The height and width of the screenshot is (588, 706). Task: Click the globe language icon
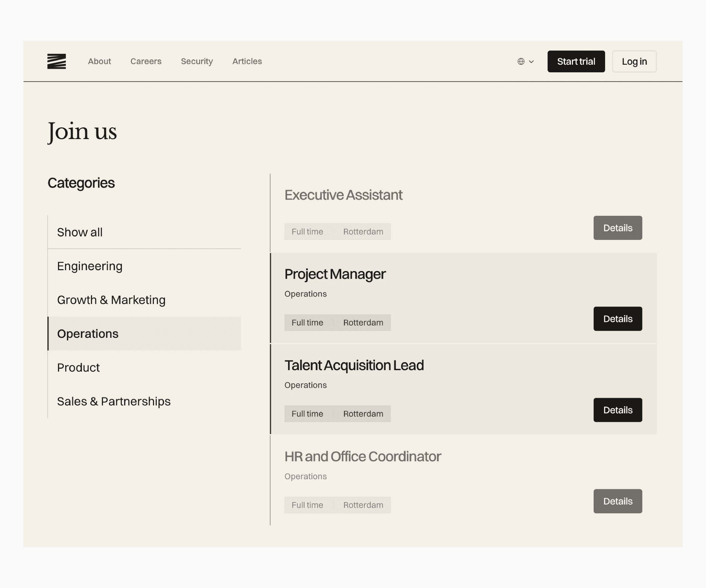coord(521,61)
